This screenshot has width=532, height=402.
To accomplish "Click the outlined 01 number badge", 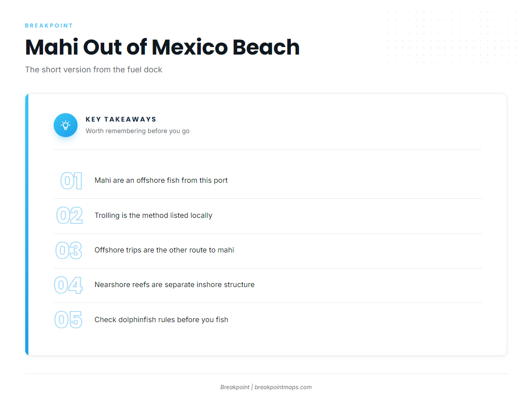I will [x=71, y=181].
